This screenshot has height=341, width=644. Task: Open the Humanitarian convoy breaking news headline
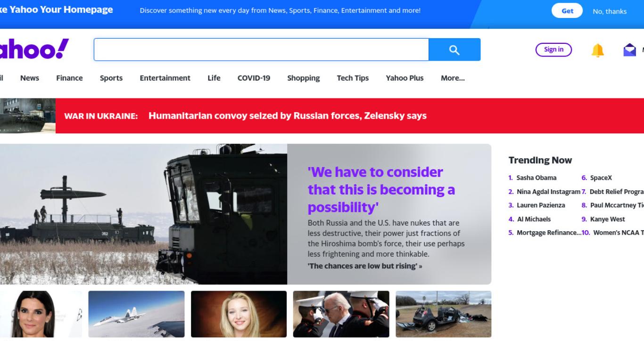(x=288, y=116)
